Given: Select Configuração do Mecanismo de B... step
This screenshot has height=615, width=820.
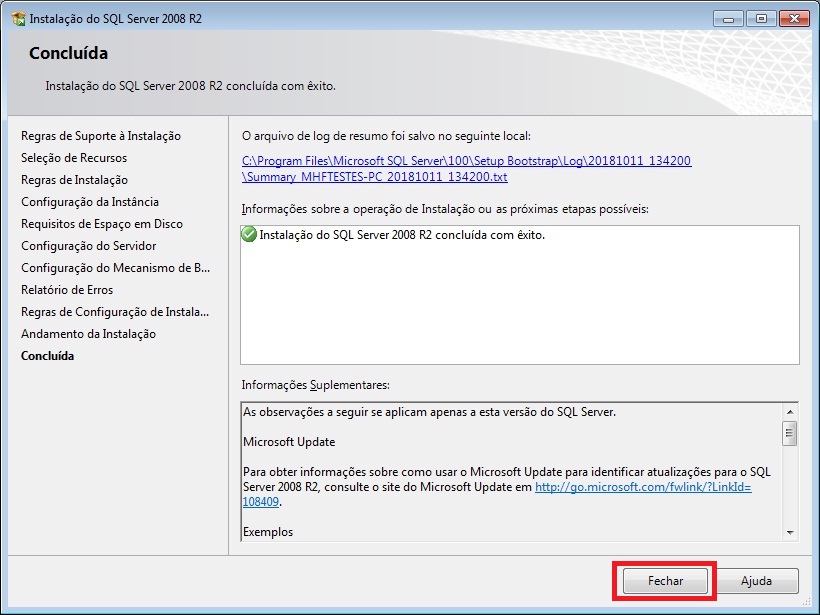Looking at the screenshot, I should [x=116, y=268].
